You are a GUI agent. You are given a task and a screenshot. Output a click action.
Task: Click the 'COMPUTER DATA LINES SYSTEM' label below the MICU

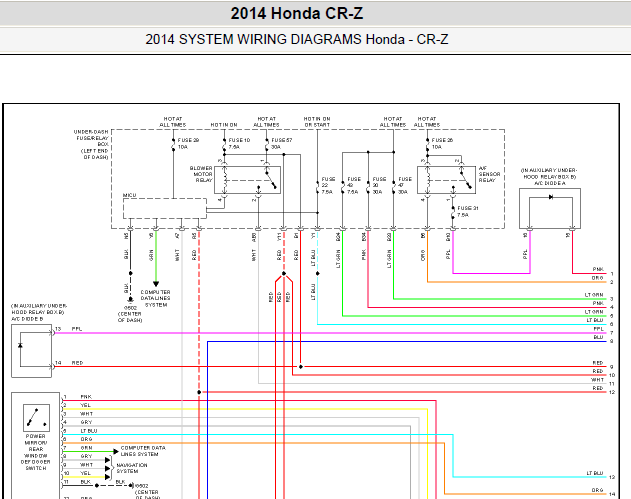tap(156, 299)
